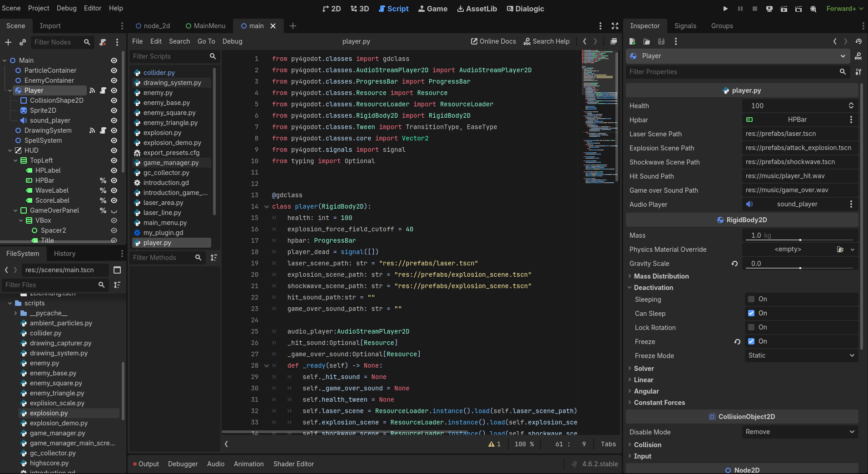Open the script attached to Player node
868x474 pixels.
[x=103, y=90]
